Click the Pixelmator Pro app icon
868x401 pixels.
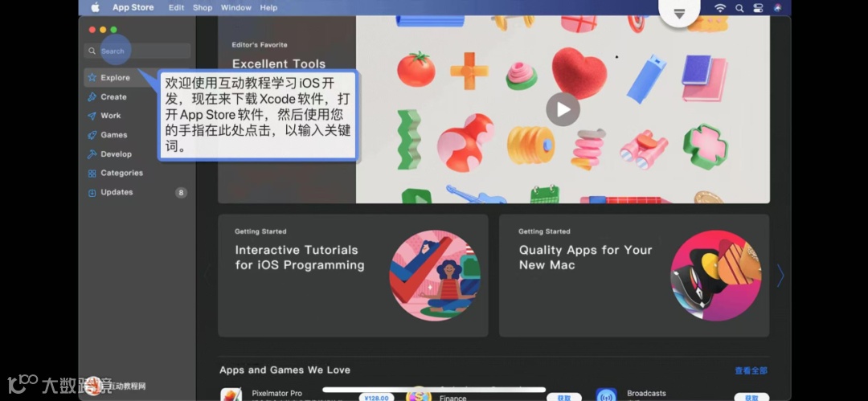(231, 395)
